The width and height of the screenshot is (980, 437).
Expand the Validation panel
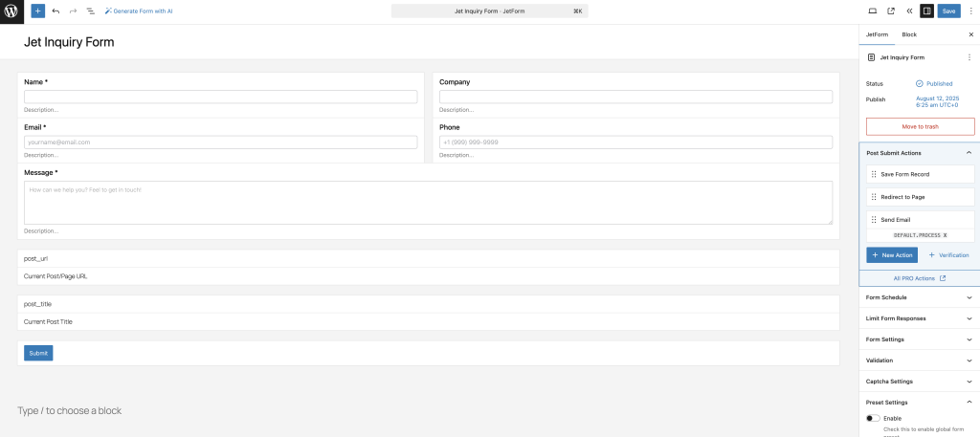(920, 361)
